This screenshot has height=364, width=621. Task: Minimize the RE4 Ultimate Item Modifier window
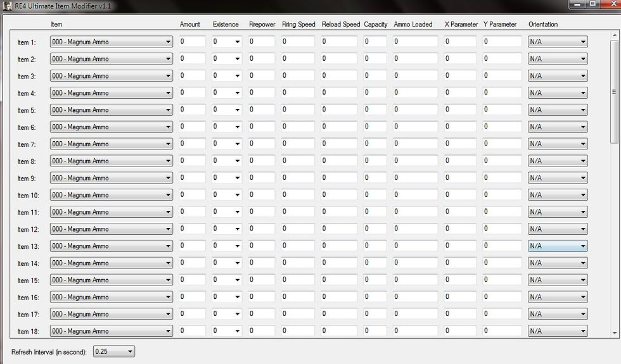pos(577,4)
